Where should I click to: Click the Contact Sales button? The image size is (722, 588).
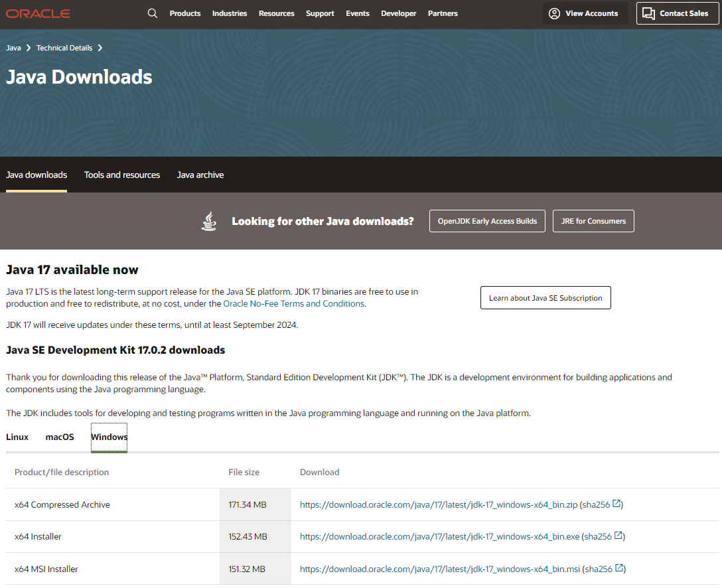678,13
